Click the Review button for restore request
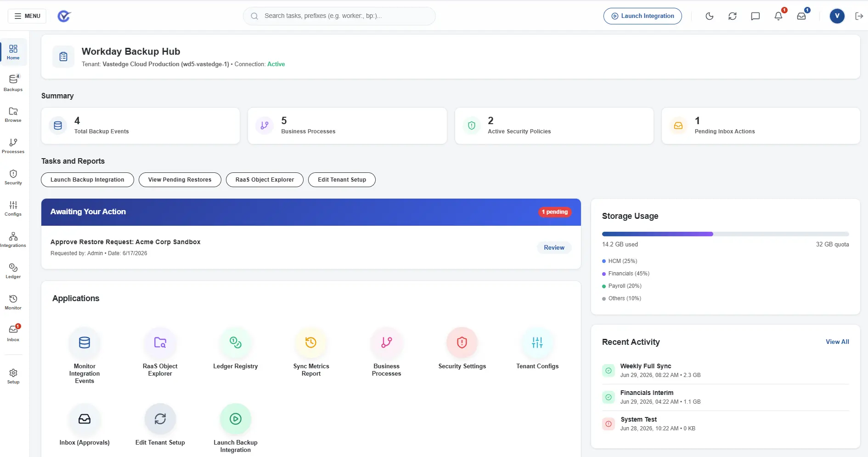 coord(554,247)
